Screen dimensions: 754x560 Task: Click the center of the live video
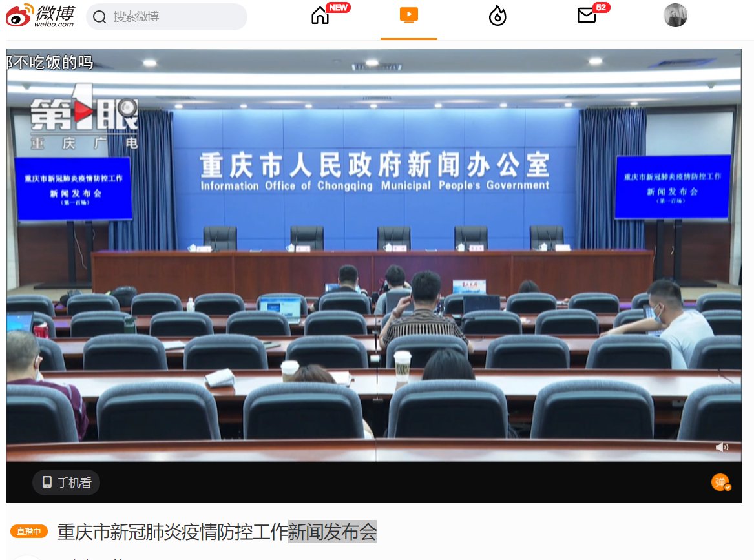pyautogui.click(x=374, y=256)
